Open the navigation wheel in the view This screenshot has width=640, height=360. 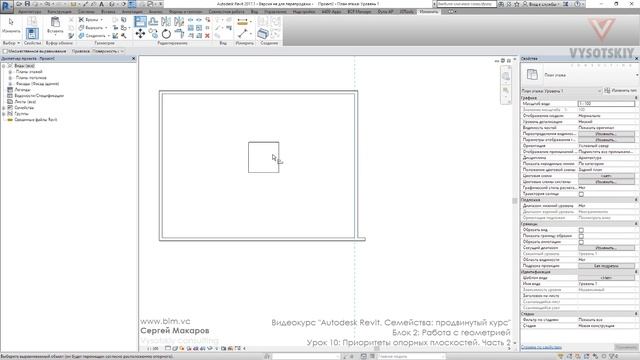[506, 76]
